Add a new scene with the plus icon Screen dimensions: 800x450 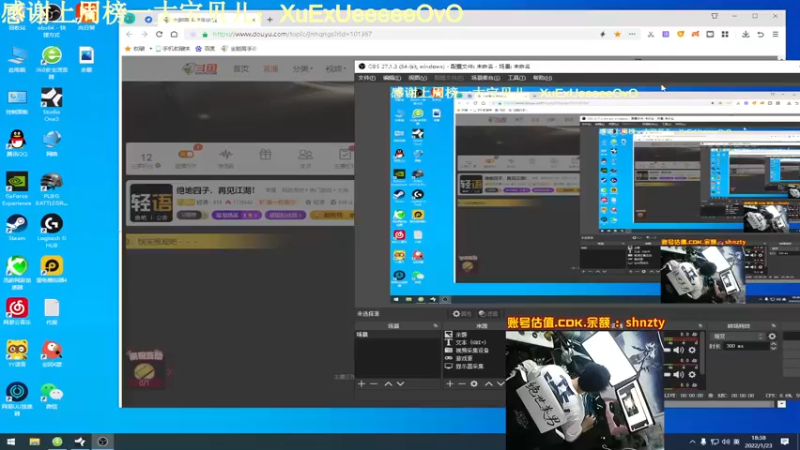point(362,384)
